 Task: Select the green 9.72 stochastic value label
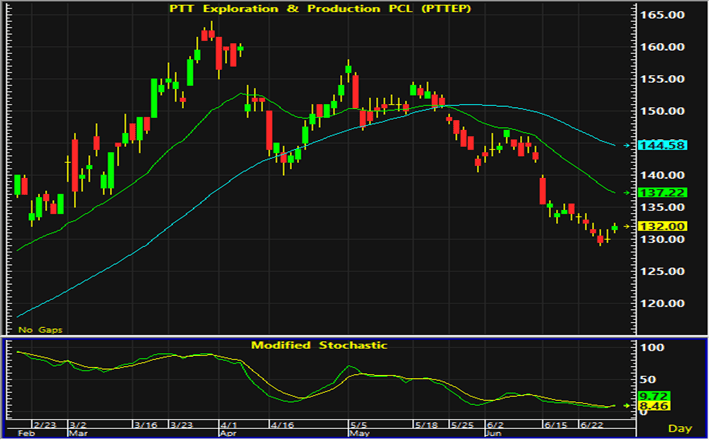click(654, 396)
